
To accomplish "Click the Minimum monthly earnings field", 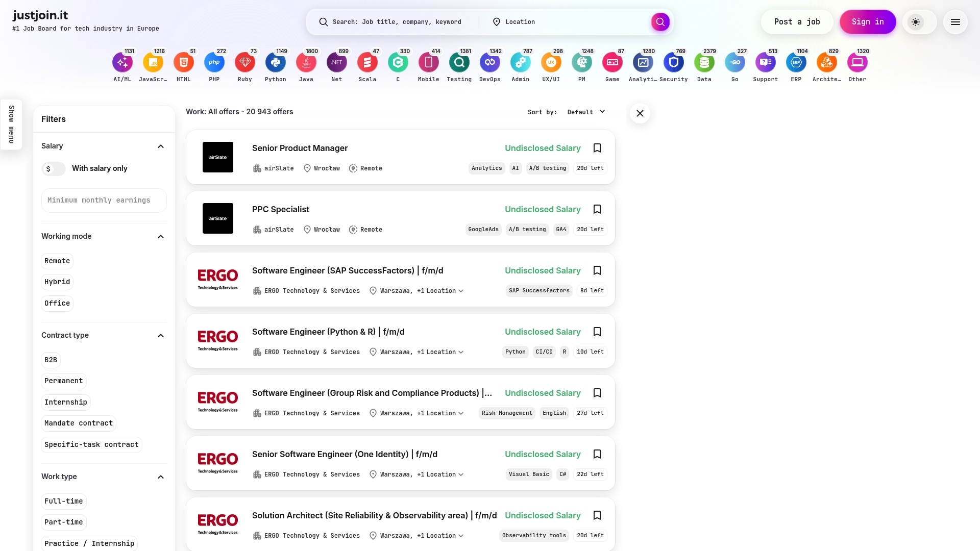I will coord(104,201).
